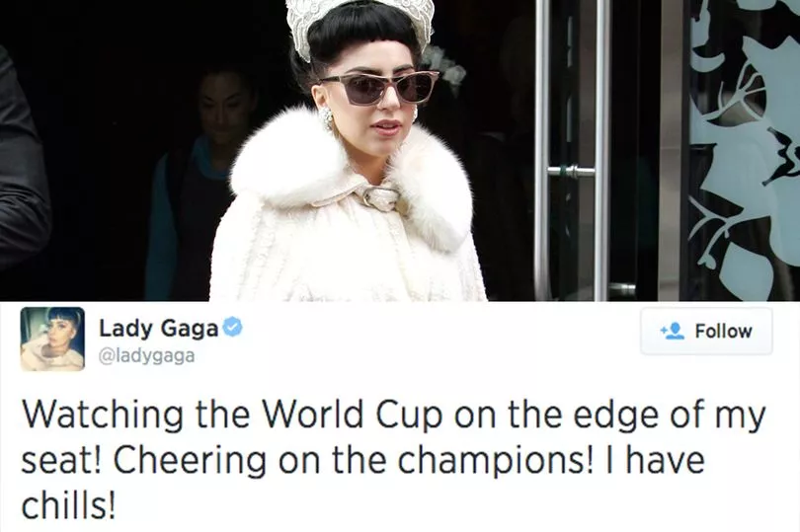This screenshot has height=532, width=800.
Task: Click the Follow button
Action: click(706, 331)
